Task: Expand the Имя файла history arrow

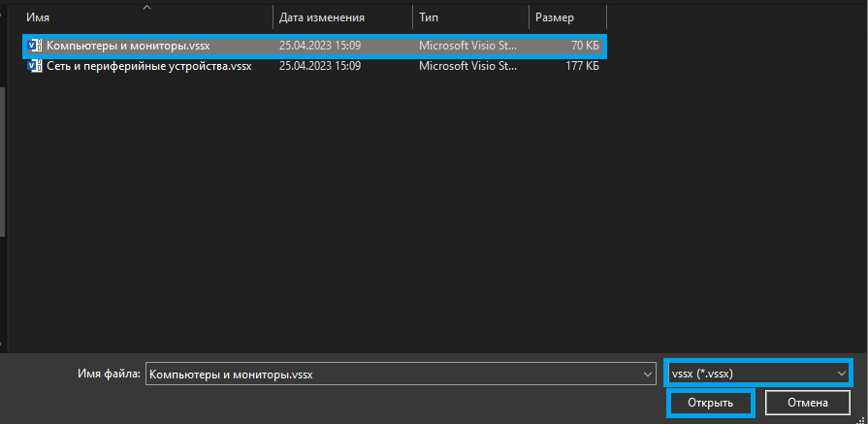Action: pos(648,375)
